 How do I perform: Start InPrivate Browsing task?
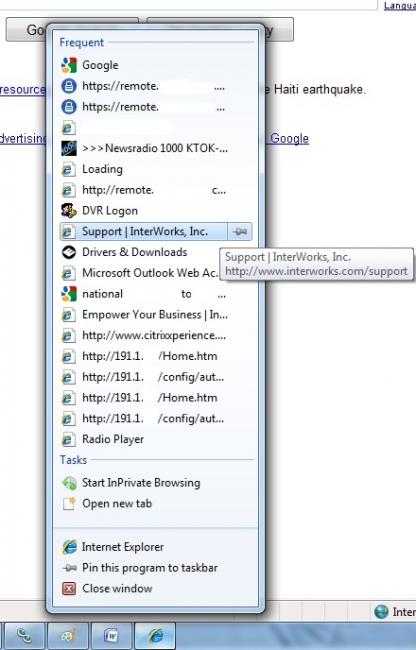coord(156,483)
